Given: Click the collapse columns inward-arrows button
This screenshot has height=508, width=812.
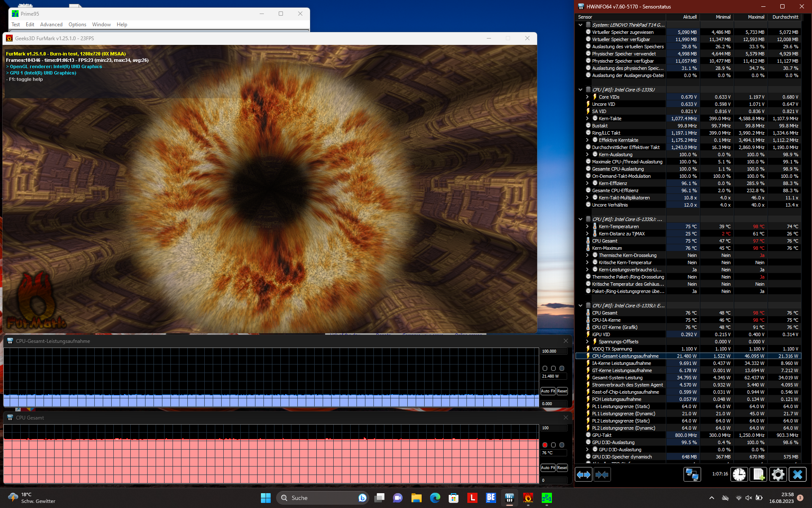Looking at the screenshot, I should 602,475.
